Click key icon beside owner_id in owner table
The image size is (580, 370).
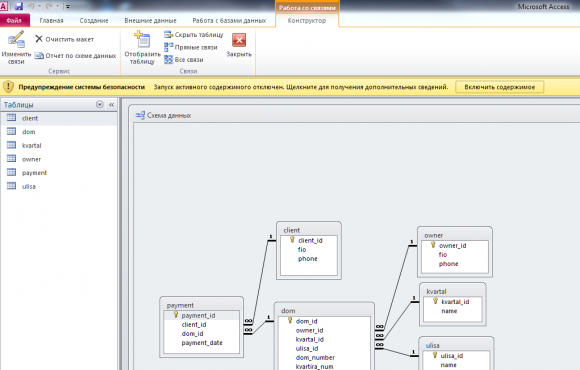tap(433, 245)
